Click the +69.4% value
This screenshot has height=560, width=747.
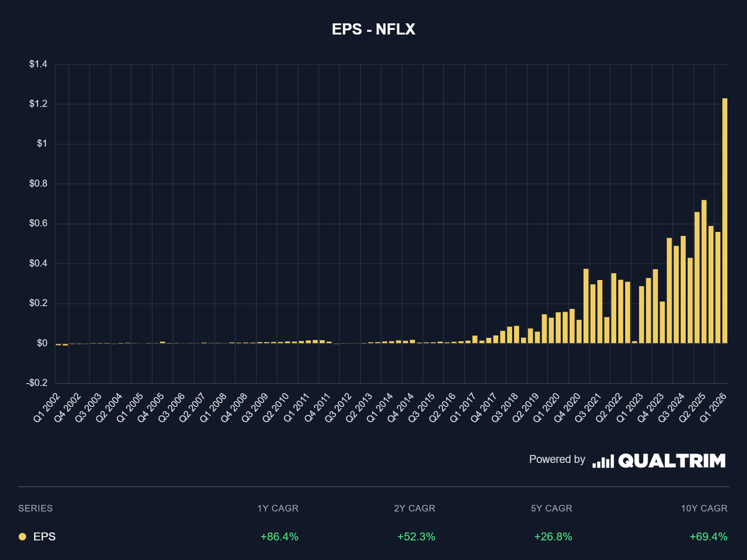click(708, 536)
